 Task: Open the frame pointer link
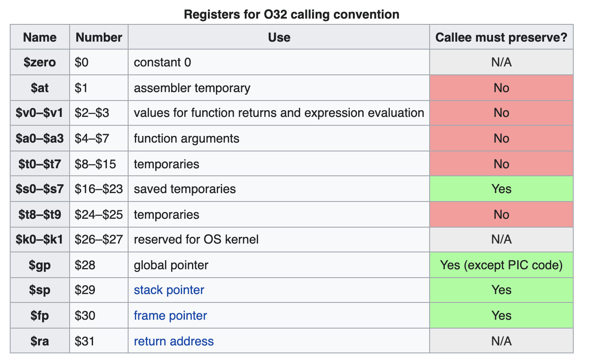click(x=170, y=316)
